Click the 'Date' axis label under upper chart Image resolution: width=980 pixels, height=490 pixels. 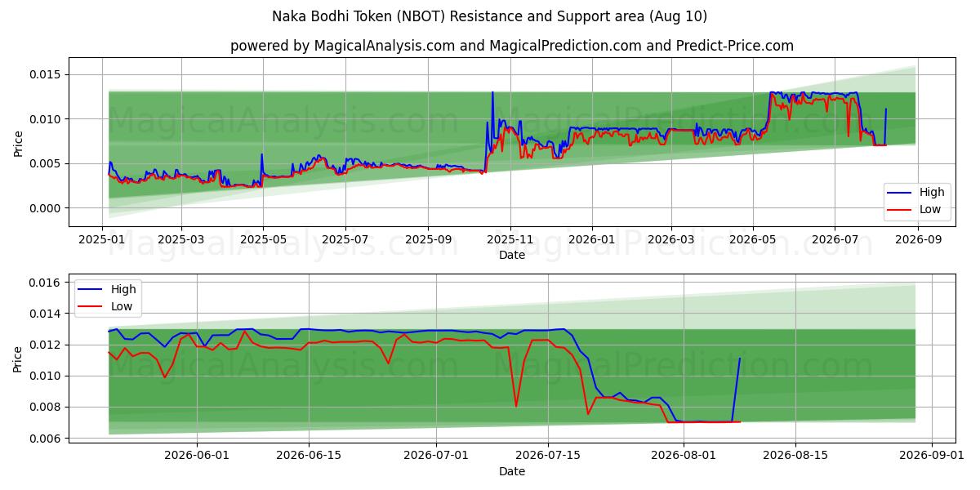click(512, 256)
